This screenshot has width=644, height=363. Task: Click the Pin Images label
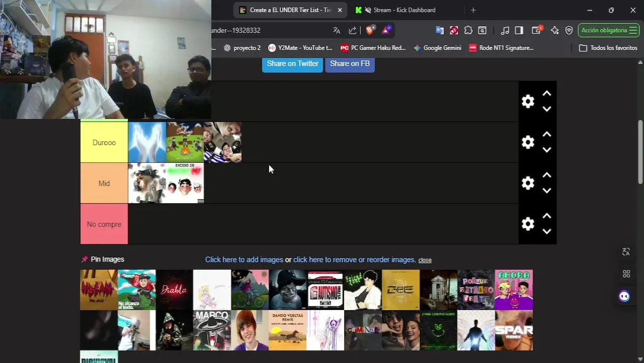[x=107, y=259]
